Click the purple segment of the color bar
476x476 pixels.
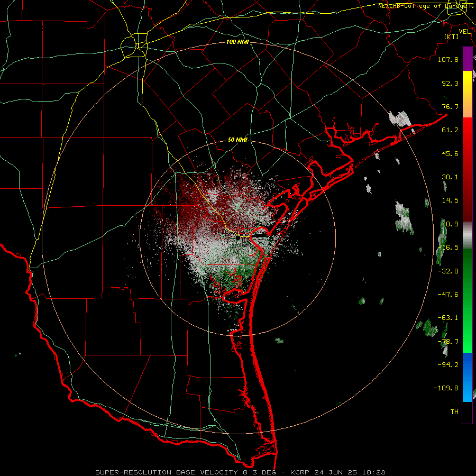(x=467, y=59)
